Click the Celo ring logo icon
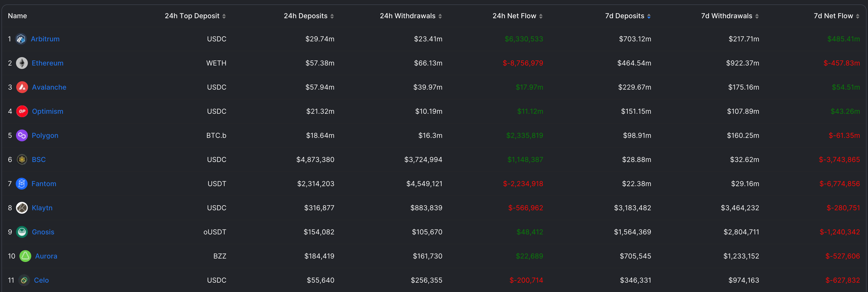Viewport: 868px width, 292px height. tap(24, 280)
